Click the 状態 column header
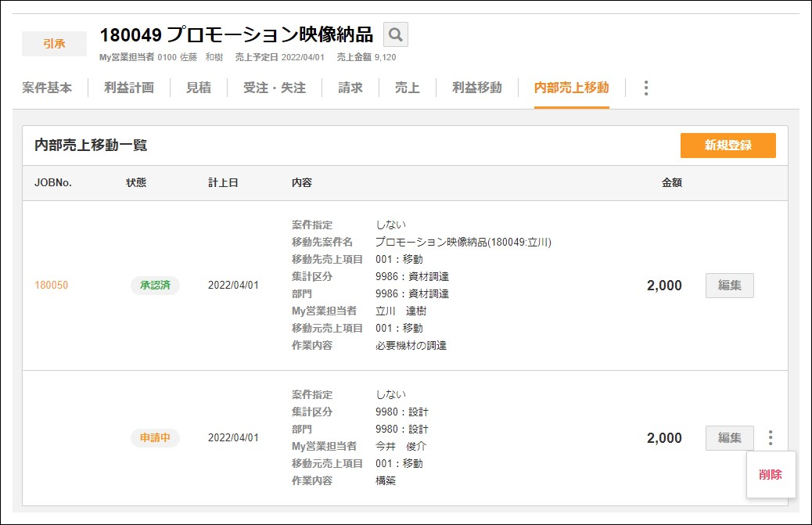The height and width of the screenshot is (525, 812). click(136, 183)
